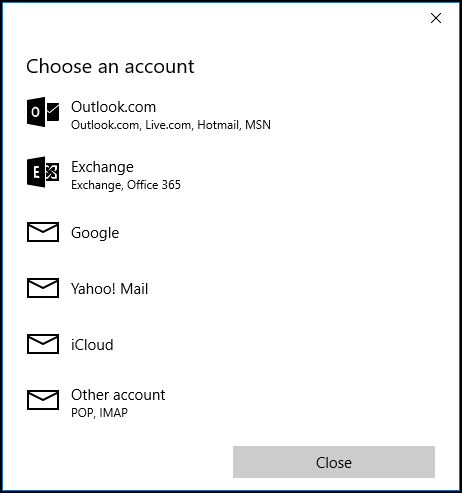Dismiss the dialog with the X icon
Viewport: 462px width, 493px height.
click(436, 18)
